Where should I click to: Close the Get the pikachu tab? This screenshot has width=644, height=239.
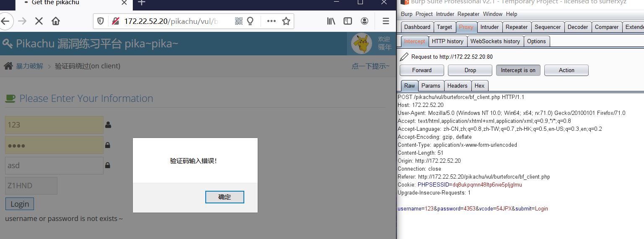coord(124,3)
